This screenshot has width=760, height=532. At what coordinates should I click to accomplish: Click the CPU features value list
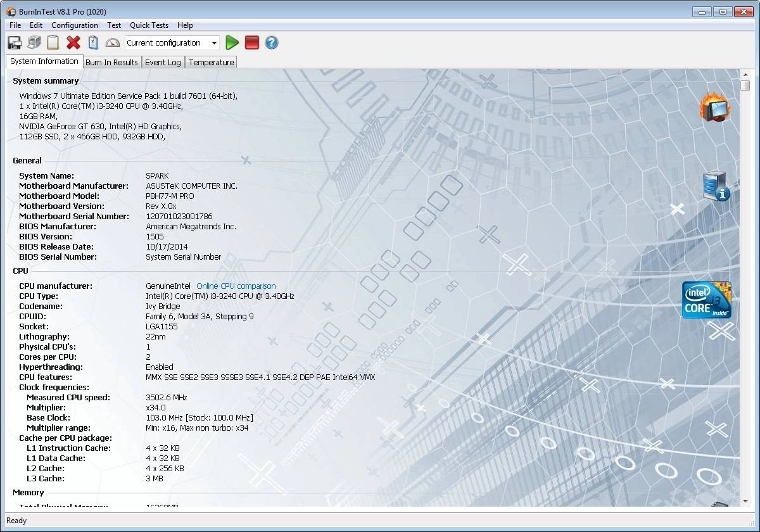[x=260, y=377]
